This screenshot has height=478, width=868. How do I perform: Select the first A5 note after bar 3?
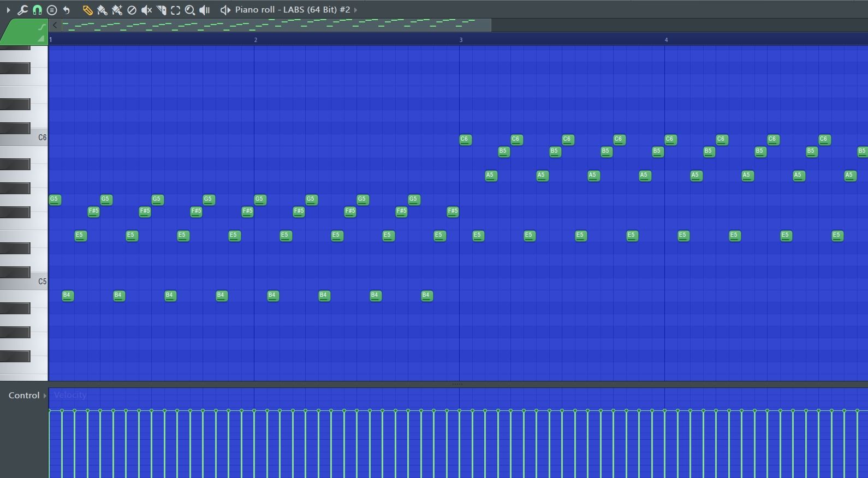pos(491,176)
